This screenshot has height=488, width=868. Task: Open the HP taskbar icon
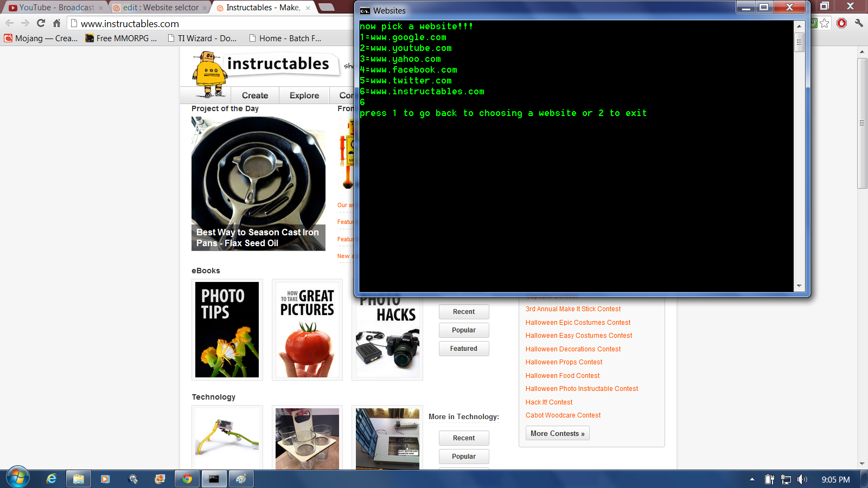coord(133,479)
